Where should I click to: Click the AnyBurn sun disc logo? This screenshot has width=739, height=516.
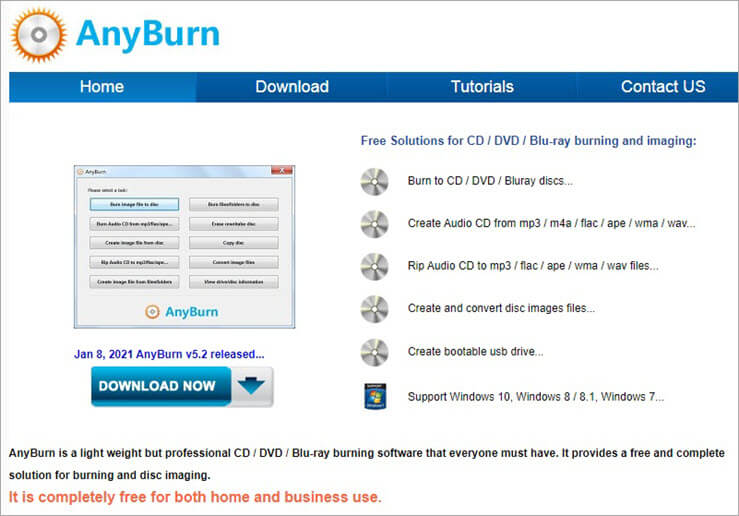39,35
